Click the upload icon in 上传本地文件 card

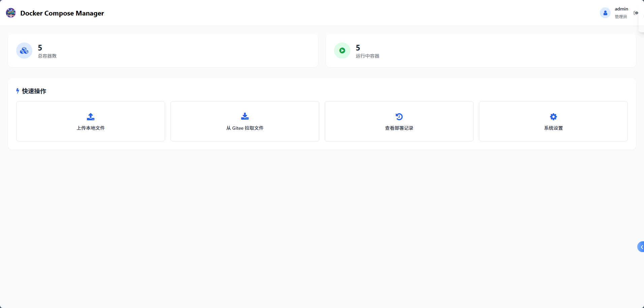coord(91,117)
